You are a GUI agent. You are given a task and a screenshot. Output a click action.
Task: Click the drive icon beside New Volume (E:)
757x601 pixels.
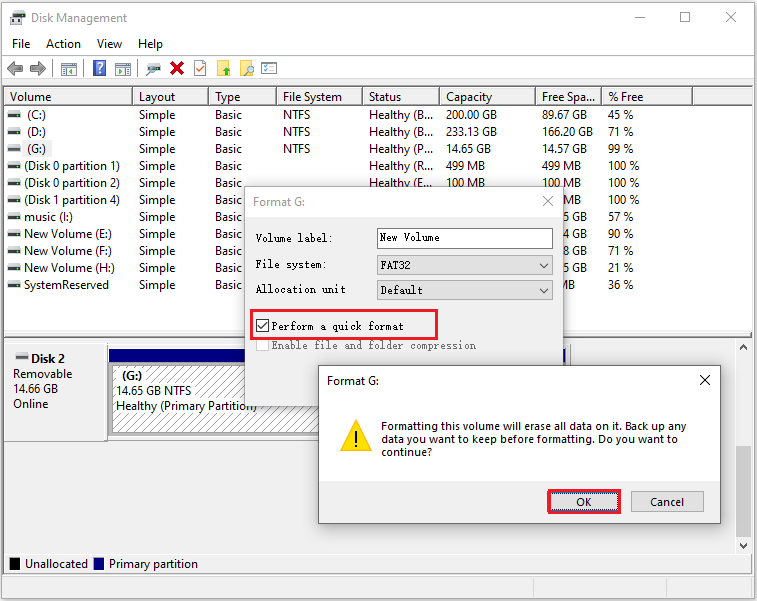(14, 234)
